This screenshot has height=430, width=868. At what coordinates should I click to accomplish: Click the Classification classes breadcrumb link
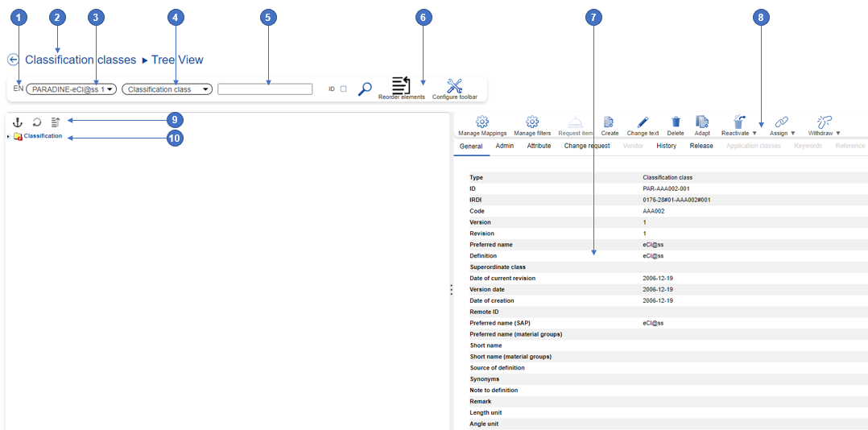tap(81, 60)
